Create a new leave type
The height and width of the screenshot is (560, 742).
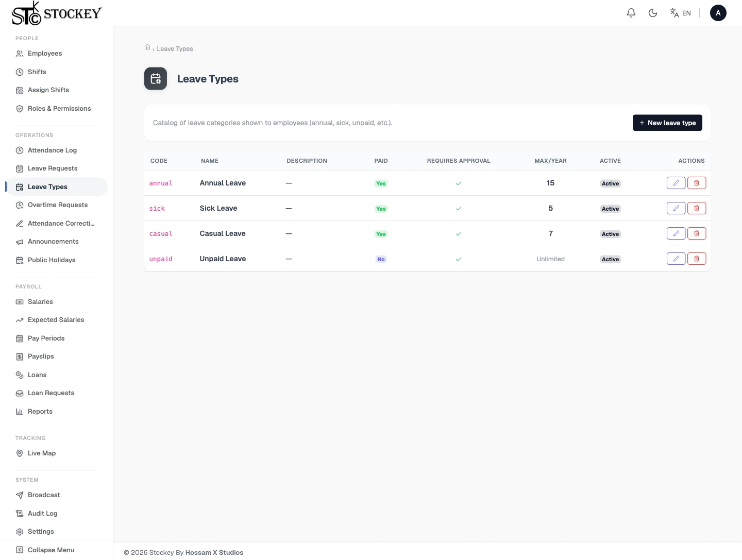[x=667, y=123]
